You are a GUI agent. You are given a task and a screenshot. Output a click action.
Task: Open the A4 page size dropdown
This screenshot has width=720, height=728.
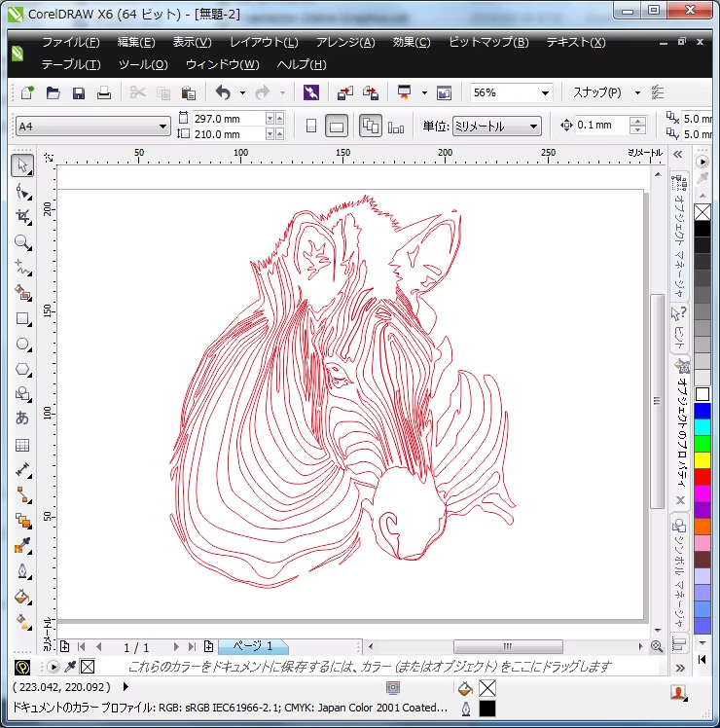(x=163, y=127)
